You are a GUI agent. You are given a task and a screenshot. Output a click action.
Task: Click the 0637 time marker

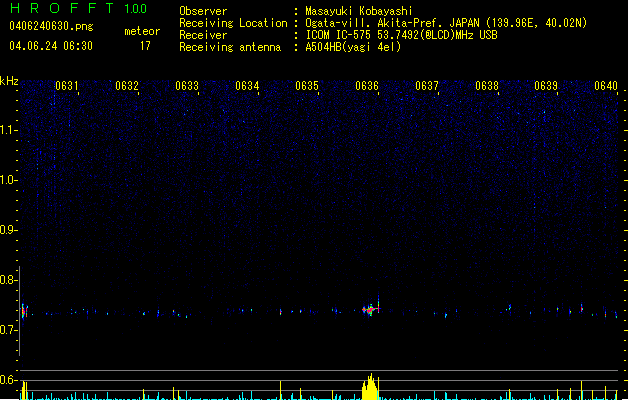click(427, 86)
